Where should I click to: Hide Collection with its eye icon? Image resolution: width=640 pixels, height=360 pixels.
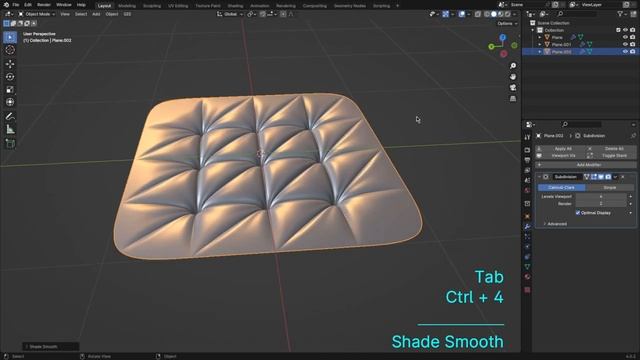tap(625, 30)
